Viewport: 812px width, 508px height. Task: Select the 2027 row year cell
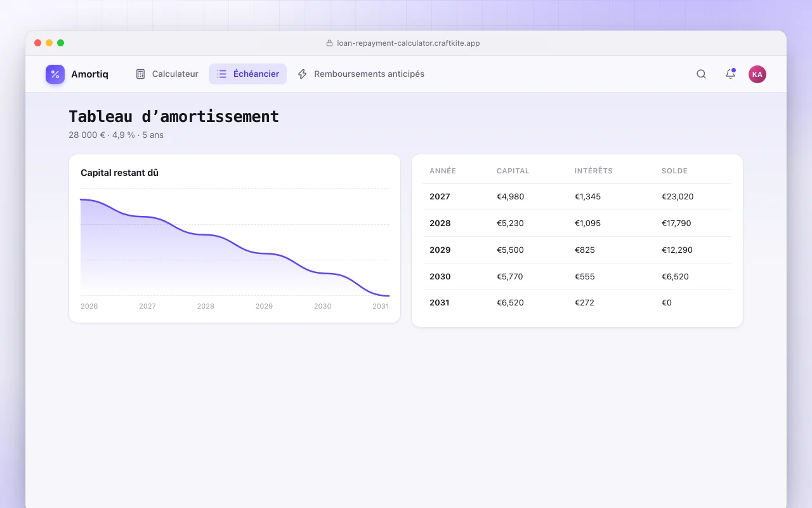point(440,197)
